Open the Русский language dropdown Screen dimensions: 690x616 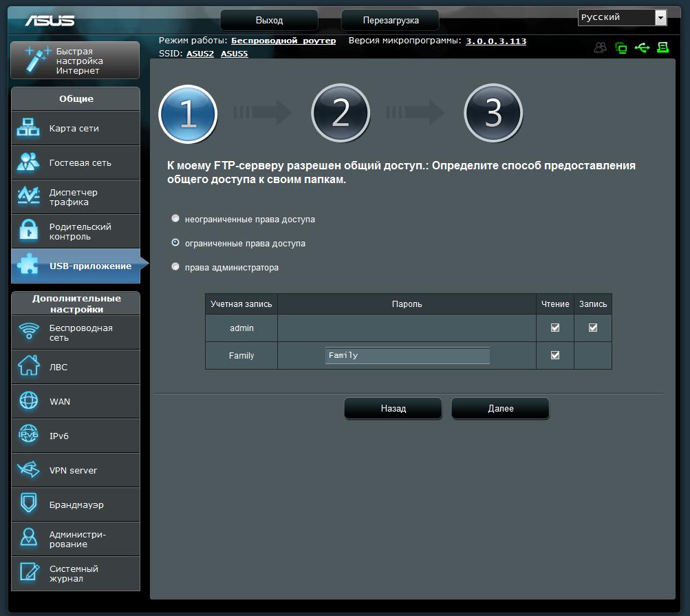(622, 18)
